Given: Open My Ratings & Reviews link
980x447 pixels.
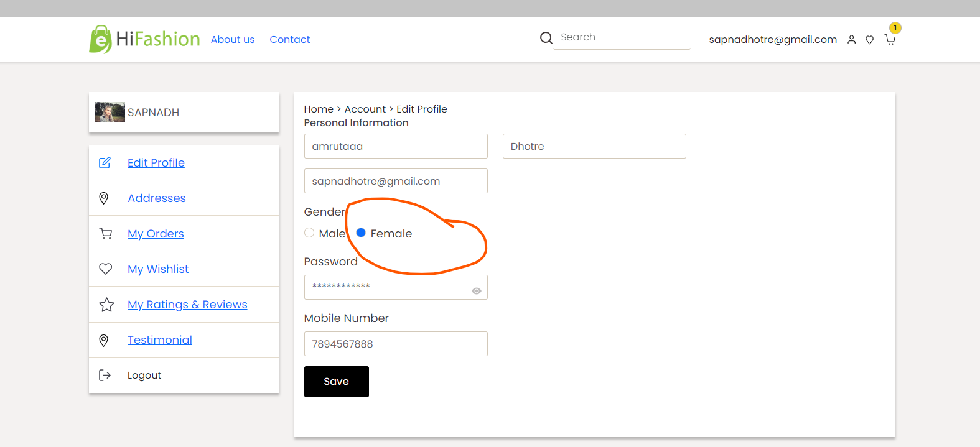Looking at the screenshot, I should point(187,305).
